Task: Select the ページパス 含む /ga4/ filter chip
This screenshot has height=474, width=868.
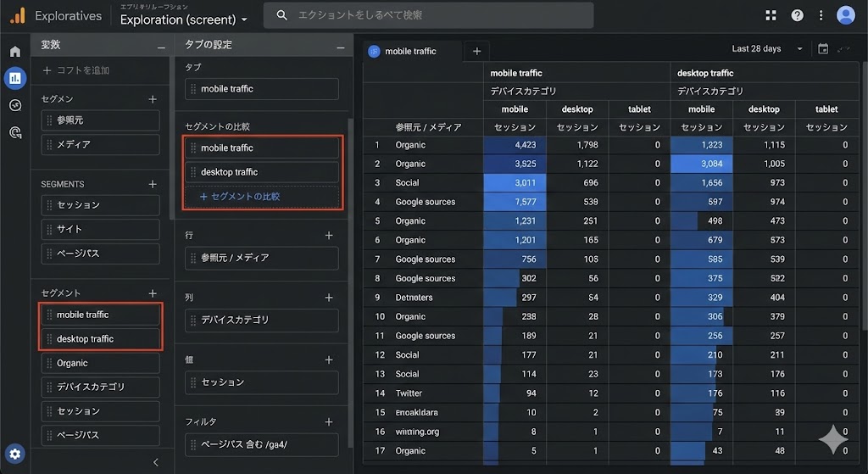Action: 262,444
